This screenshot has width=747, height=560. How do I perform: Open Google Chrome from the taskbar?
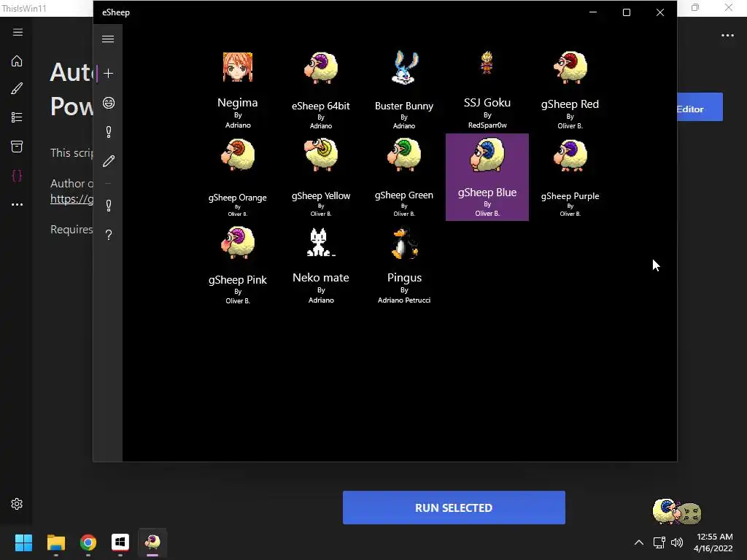[88, 542]
